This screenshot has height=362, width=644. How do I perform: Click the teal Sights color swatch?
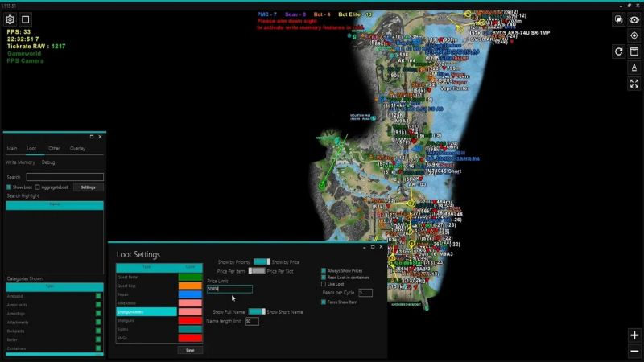tap(190, 329)
